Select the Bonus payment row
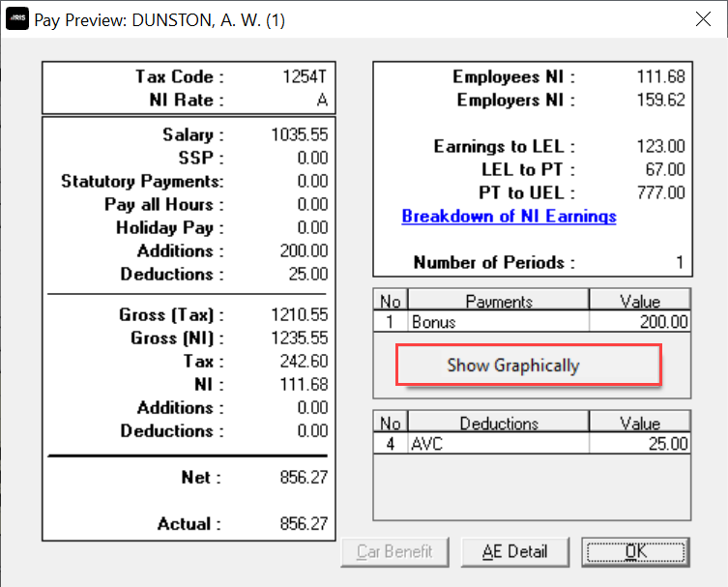Viewport: 728px width, 587px height. [532, 321]
